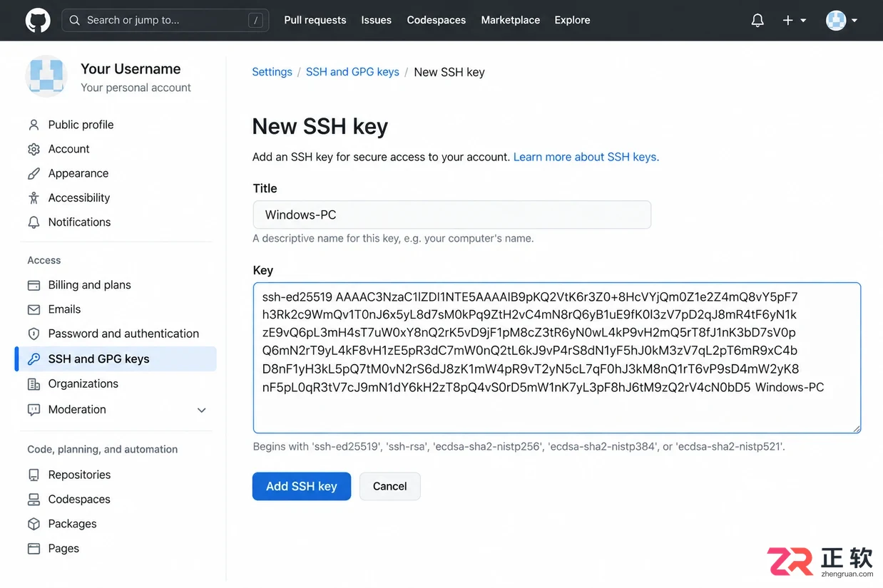Click inside the Key text area

coord(556,358)
